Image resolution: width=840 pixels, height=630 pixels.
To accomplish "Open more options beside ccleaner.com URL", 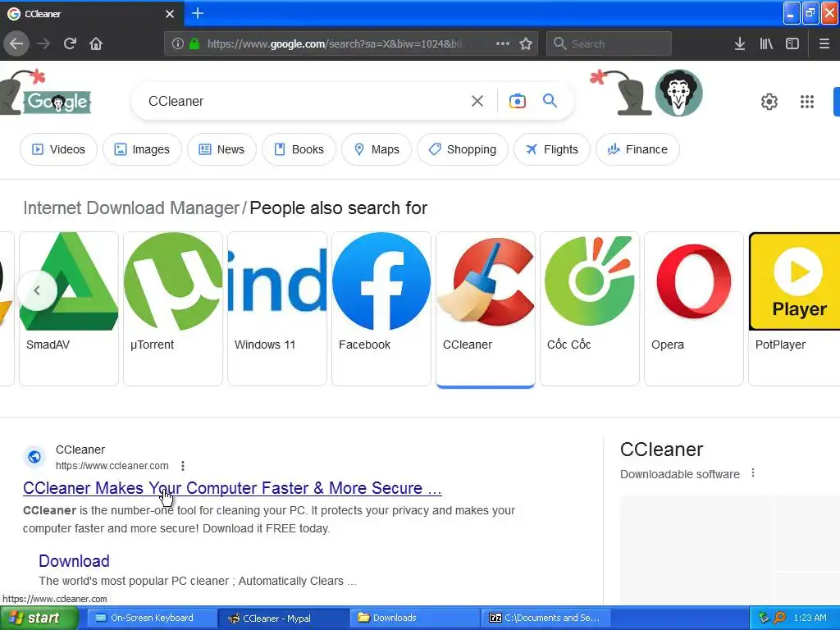I will tap(183, 466).
